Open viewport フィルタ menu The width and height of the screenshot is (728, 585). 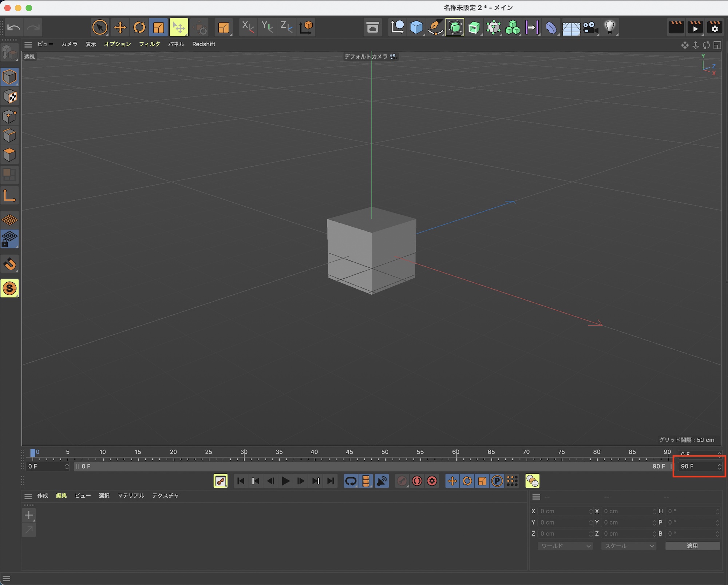pyautogui.click(x=149, y=44)
